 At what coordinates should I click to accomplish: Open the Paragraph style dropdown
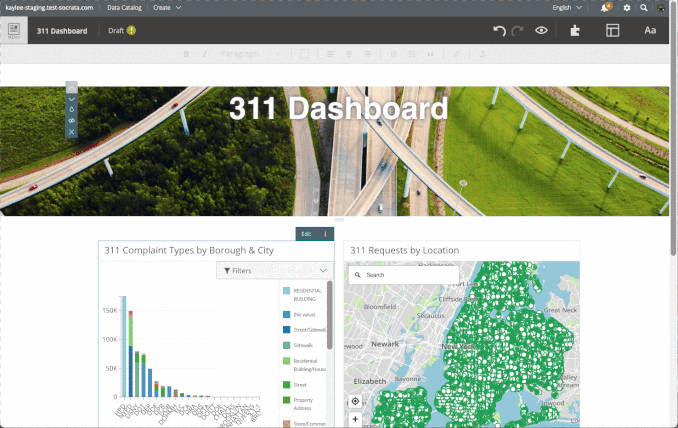click(x=250, y=54)
